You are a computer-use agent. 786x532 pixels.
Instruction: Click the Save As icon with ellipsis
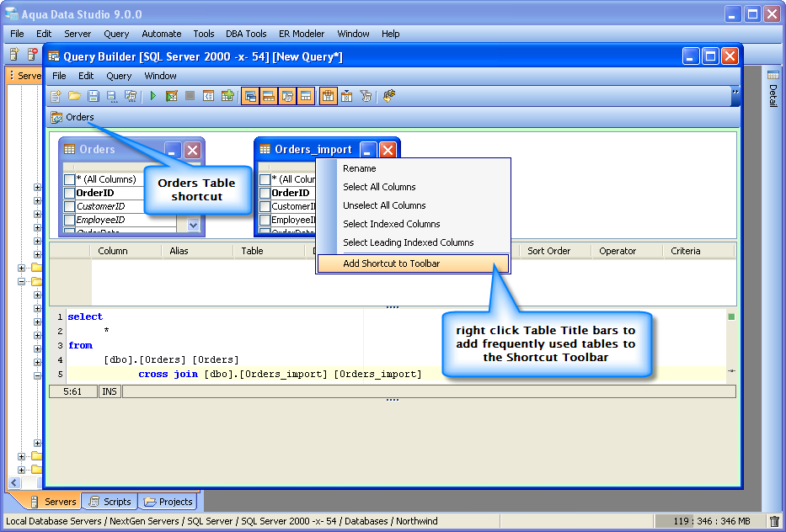click(x=112, y=96)
